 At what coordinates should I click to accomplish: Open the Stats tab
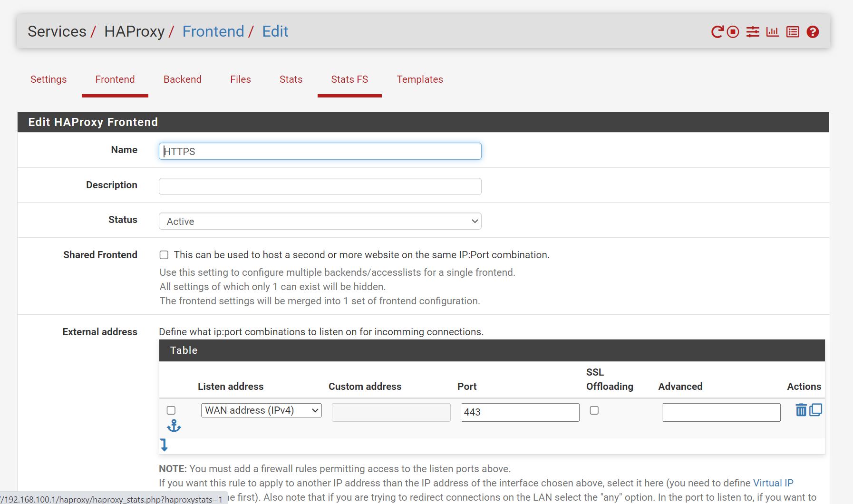tap(291, 79)
